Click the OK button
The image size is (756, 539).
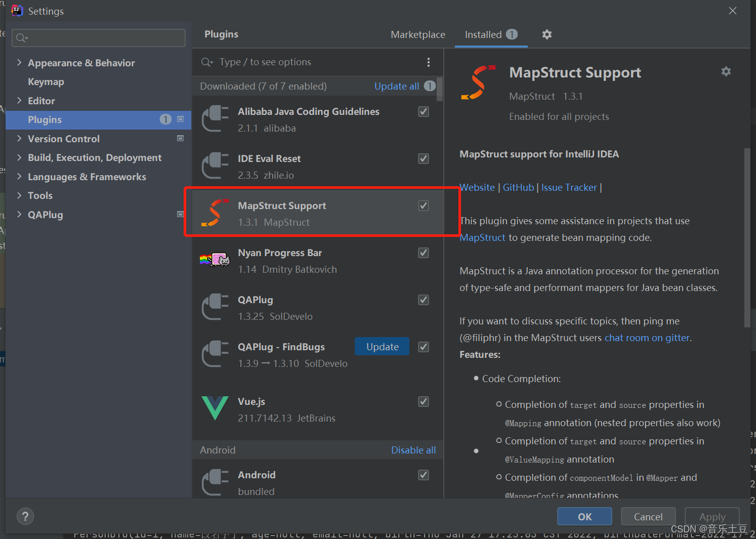click(x=584, y=516)
